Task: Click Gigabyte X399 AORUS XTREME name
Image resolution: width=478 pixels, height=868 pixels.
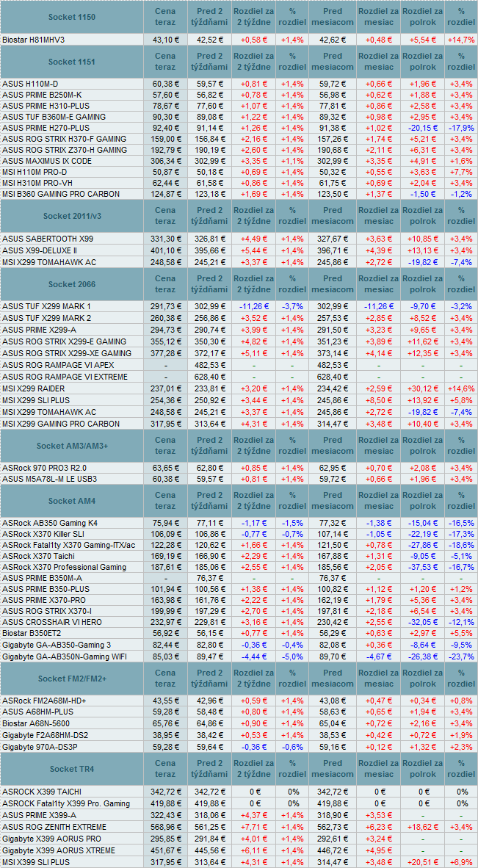Action: 59,851
